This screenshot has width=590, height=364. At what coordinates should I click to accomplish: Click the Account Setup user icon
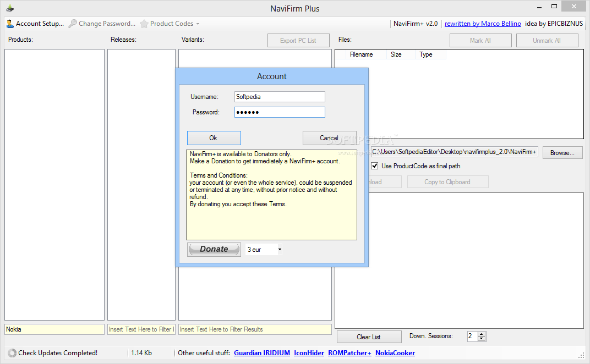pos(10,24)
